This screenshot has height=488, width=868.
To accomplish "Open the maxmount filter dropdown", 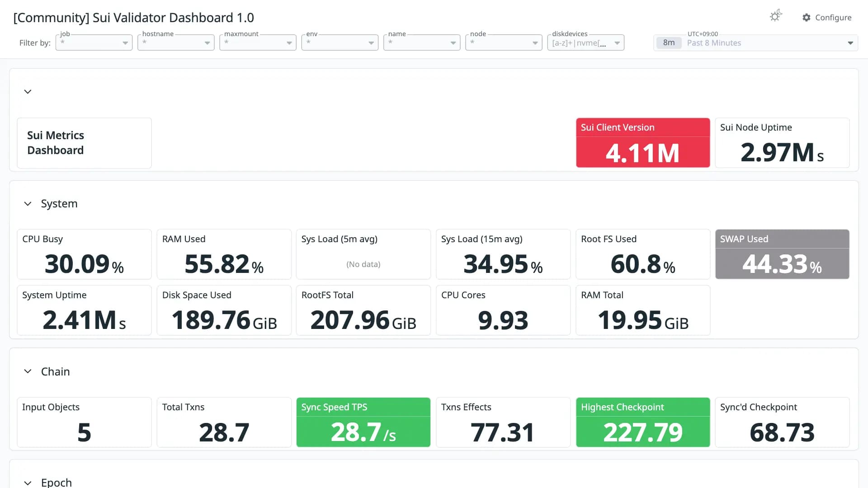I will 258,43.
